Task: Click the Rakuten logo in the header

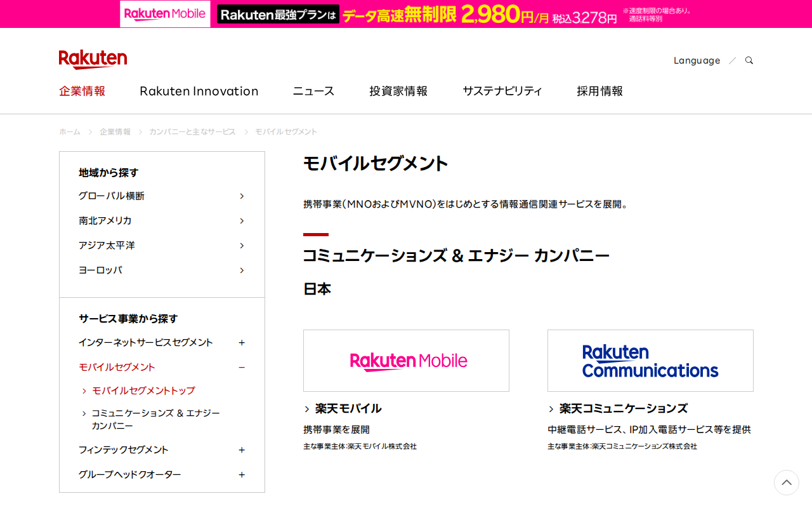Action: coord(93,59)
